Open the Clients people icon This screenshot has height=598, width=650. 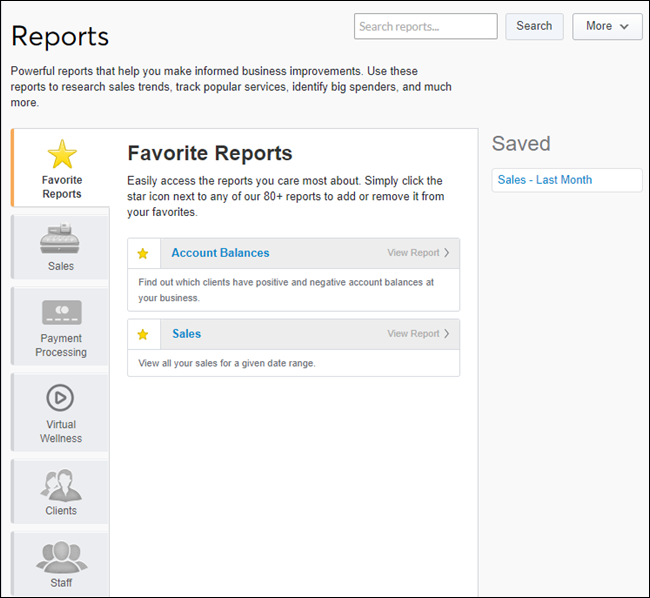61,485
